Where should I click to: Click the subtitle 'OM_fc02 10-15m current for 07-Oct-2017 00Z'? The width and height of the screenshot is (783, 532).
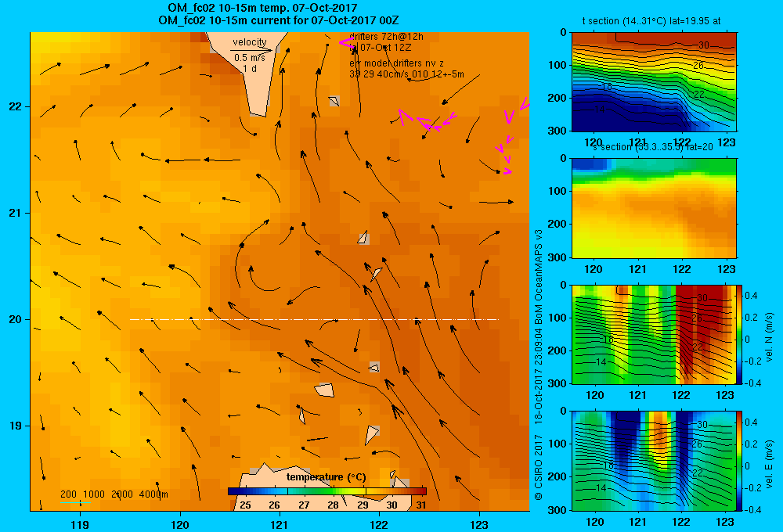278,20
